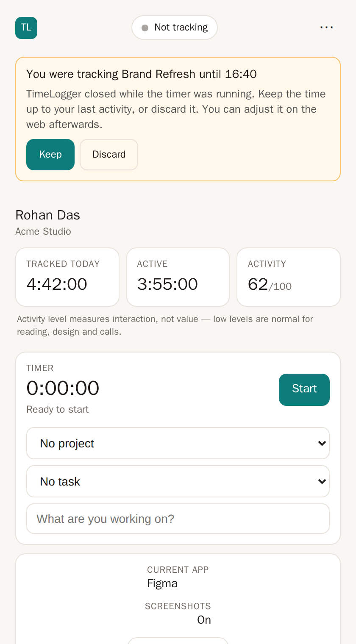Click the 'Activity level measures interaction' note

[165, 325]
